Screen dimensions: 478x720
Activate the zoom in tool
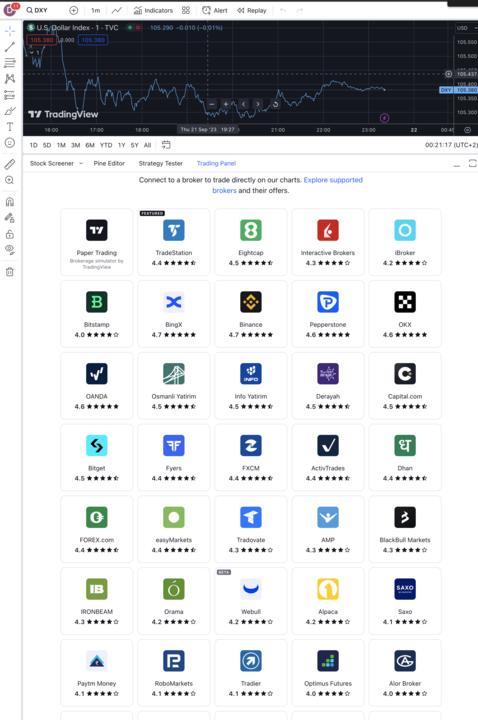point(10,180)
